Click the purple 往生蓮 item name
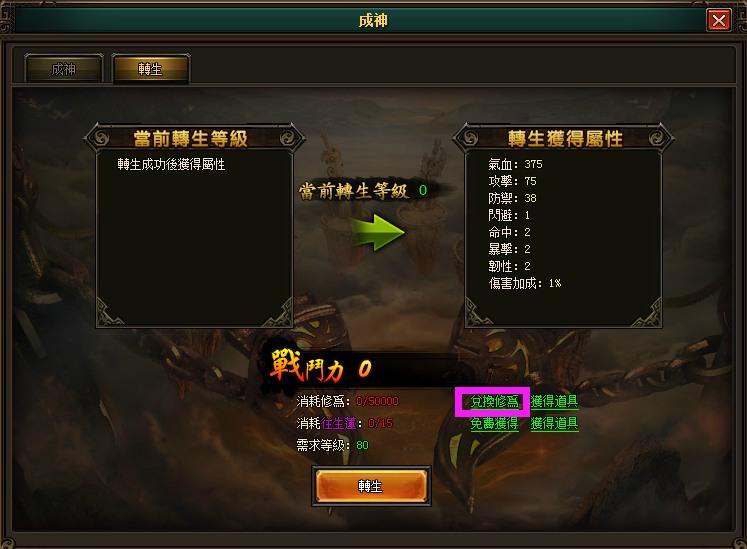 coord(338,423)
